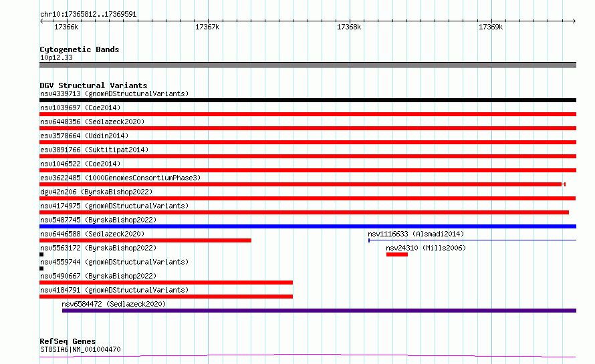
Task: Click the 17368k ruler tick label
Action: (x=349, y=27)
